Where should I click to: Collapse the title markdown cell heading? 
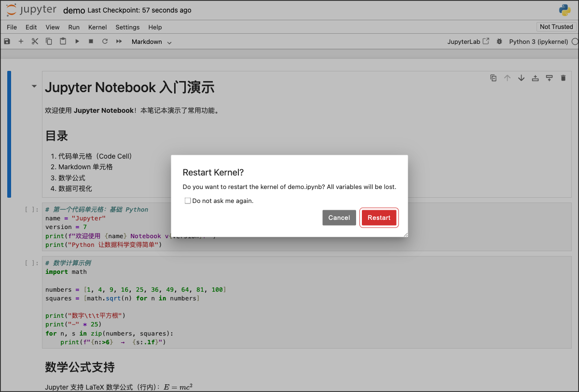coord(34,86)
